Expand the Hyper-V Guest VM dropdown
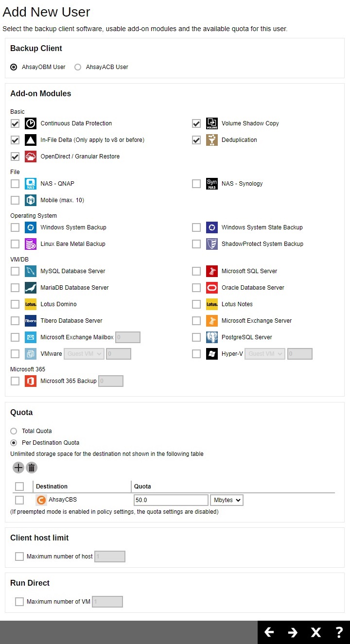Image resolution: width=350 pixels, height=644 pixels. [x=265, y=354]
